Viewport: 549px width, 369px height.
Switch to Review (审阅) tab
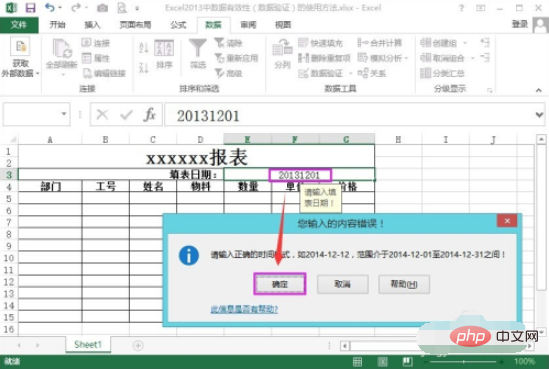pyautogui.click(x=248, y=25)
